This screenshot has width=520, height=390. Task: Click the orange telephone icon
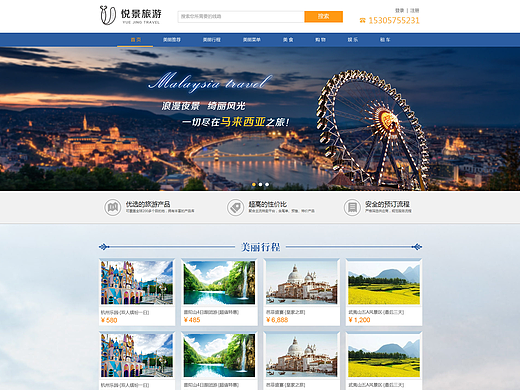[x=363, y=21]
